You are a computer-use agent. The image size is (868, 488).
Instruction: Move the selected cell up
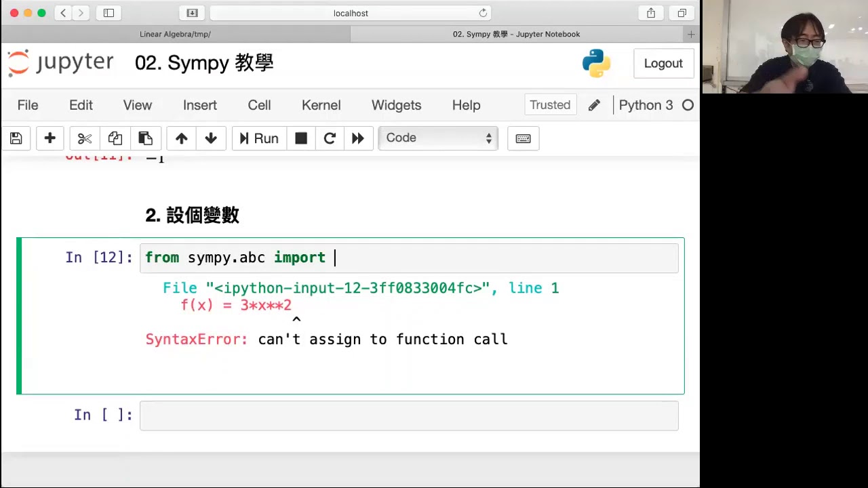pos(181,138)
